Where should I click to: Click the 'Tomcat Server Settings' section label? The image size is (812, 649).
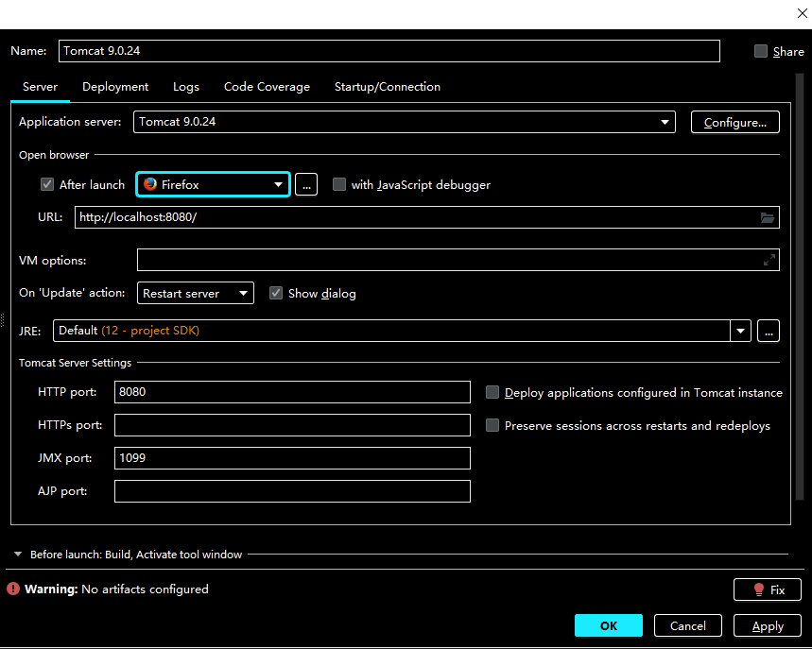[x=75, y=363]
